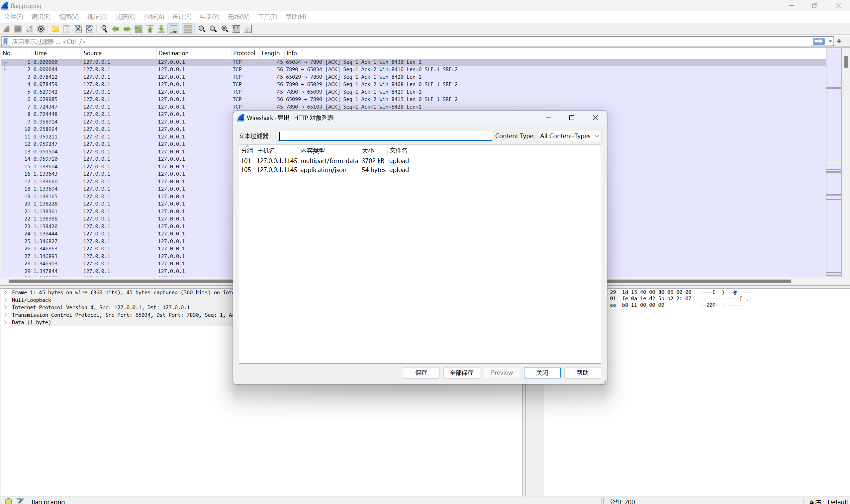Click the 配置: Default profile in status bar
The width and height of the screenshot is (850, 504).
[829, 501]
